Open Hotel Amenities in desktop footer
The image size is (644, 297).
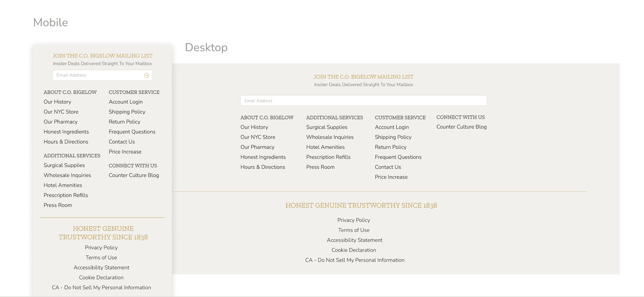click(325, 147)
